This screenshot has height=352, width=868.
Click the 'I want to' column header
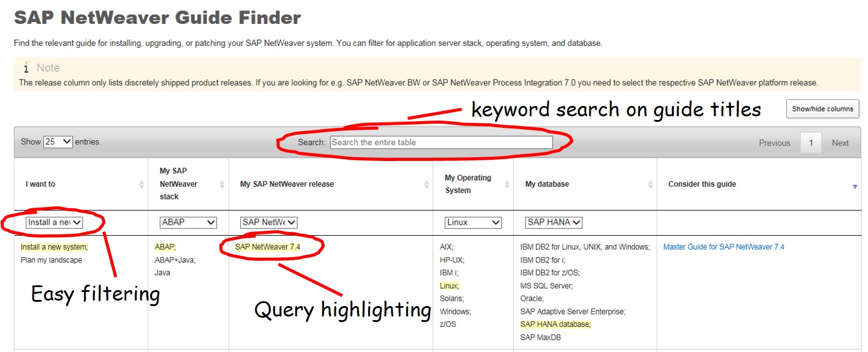(x=40, y=184)
